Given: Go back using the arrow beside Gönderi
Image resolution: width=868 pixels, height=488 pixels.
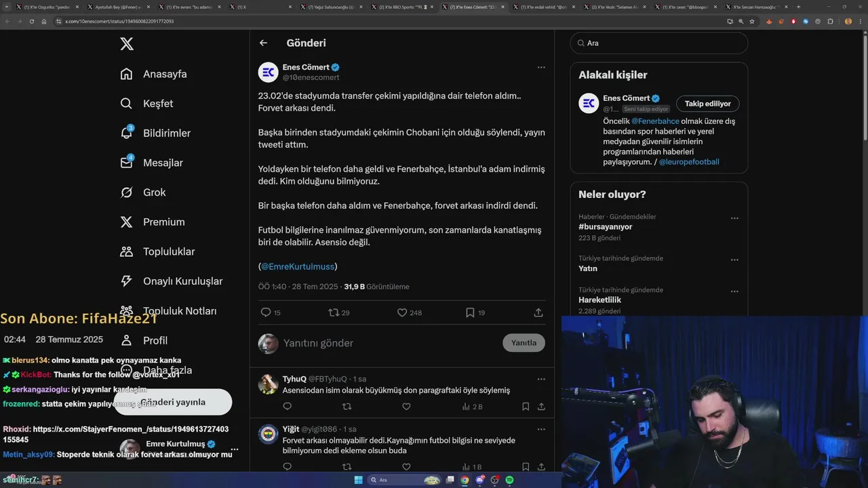Looking at the screenshot, I should tap(263, 43).
